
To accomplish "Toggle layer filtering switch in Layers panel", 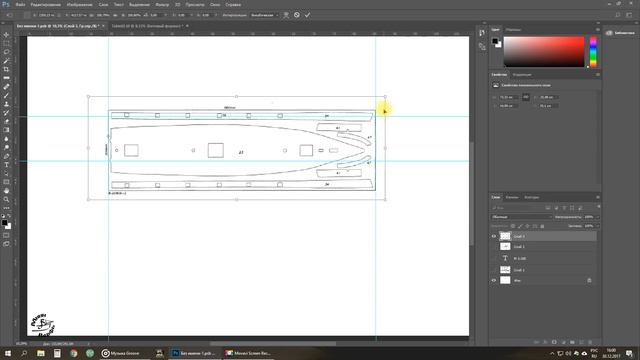I will pos(598,207).
